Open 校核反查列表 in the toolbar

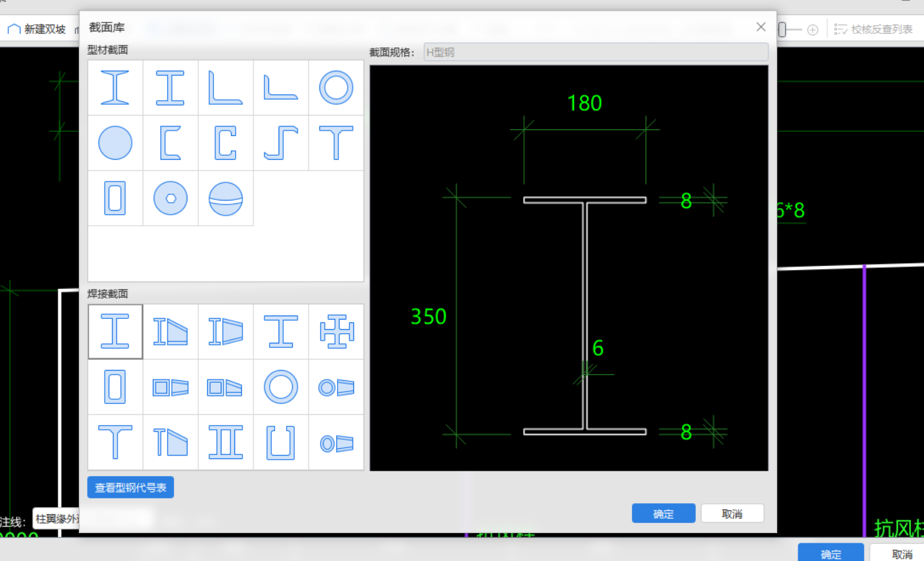coord(874,29)
